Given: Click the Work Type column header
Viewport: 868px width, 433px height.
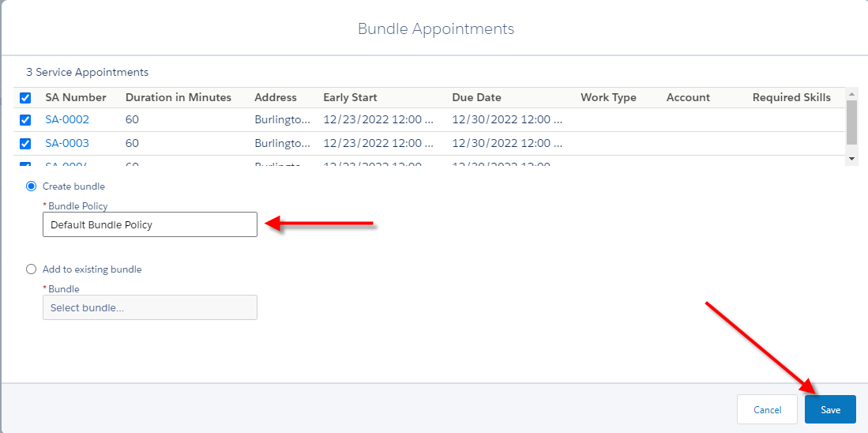Looking at the screenshot, I should pyautogui.click(x=608, y=98).
